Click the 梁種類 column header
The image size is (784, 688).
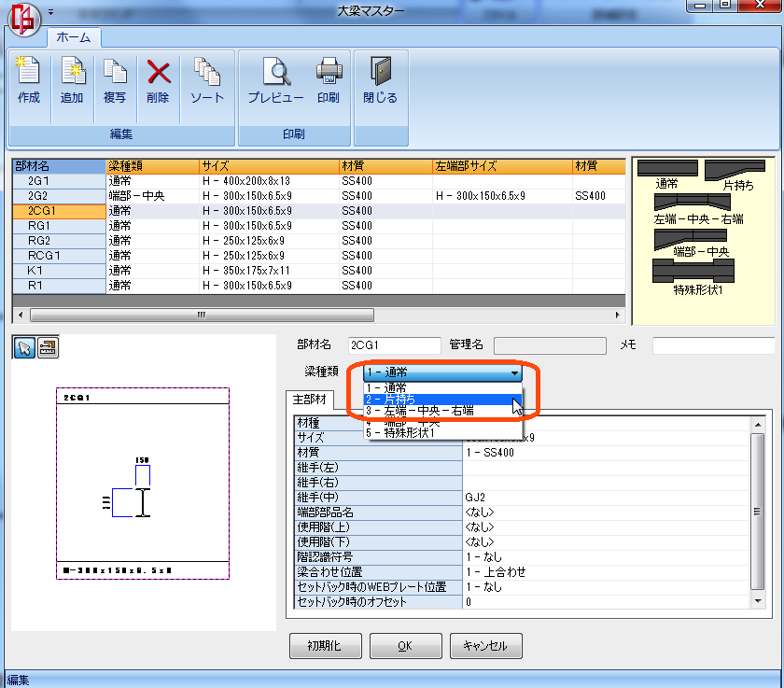[x=152, y=166]
